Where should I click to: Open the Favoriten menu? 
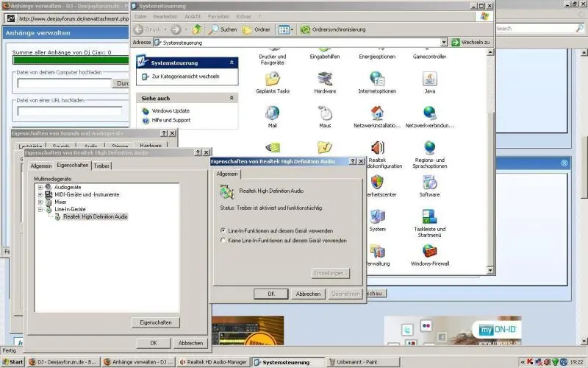pos(218,15)
